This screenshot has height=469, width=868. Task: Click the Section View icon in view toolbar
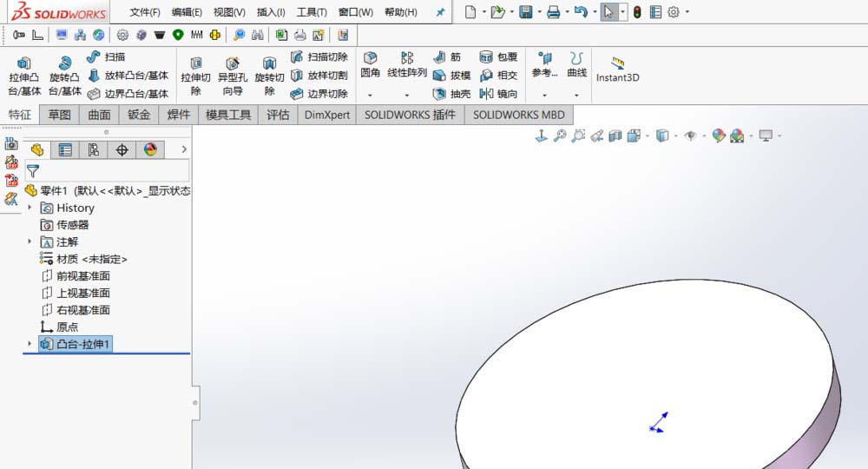point(615,135)
